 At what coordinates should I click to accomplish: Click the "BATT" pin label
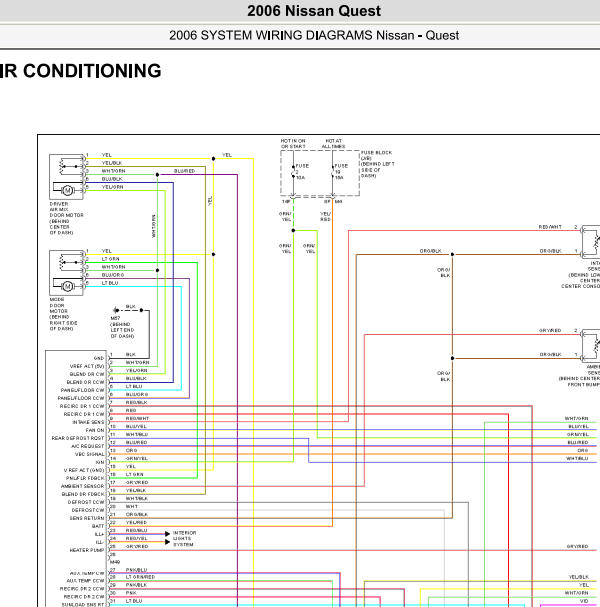click(x=98, y=526)
